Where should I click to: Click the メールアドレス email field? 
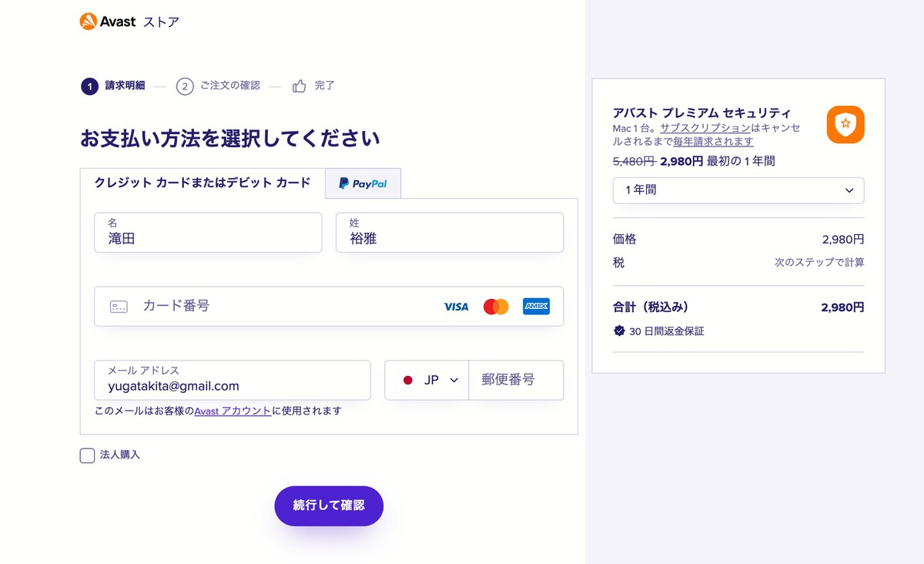[x=233, y=380]
